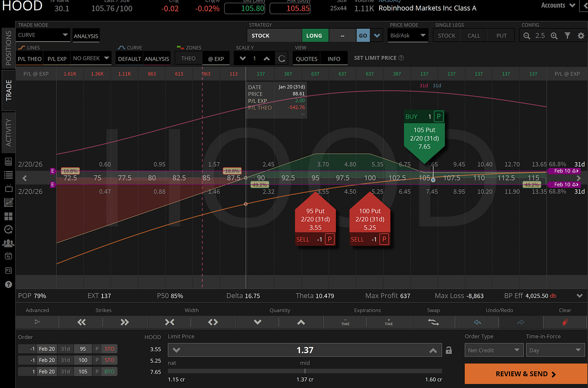Reset the Y scale refresh icon
The image size is (588, 388).
pyautogui.click(x=282, y=59)
